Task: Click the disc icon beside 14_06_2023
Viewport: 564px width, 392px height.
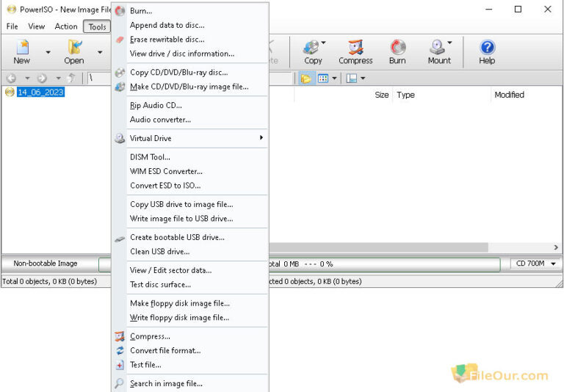Action: click(10, 92)
